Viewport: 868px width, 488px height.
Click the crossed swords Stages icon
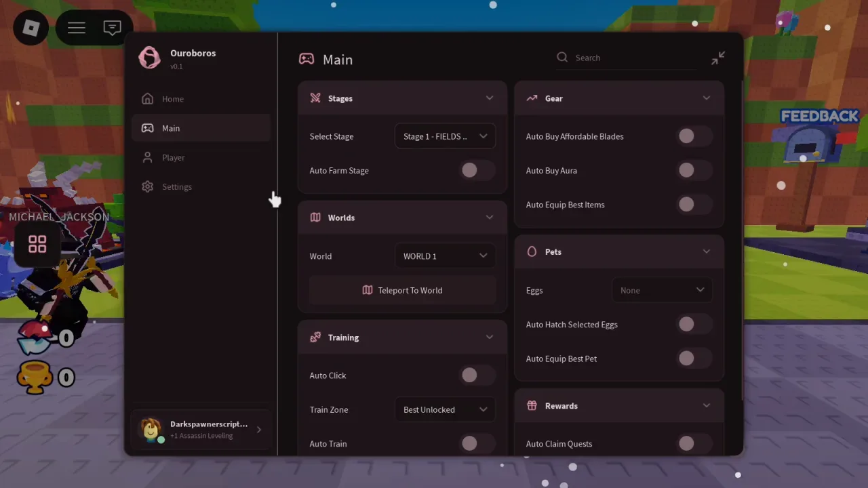tap(315, 98)
